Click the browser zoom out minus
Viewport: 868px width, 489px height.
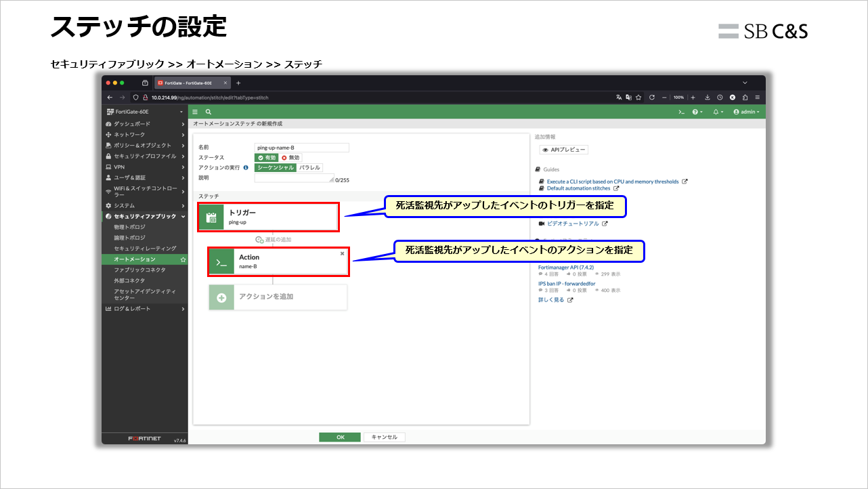pyautogui.click(x=665, y=98)
